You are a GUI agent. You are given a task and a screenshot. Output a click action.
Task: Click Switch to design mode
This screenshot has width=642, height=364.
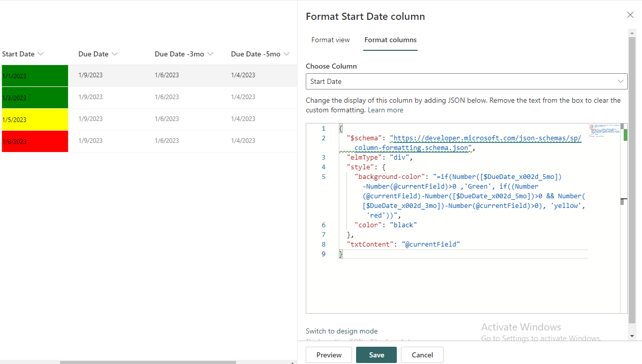click(x=342, y=331)
